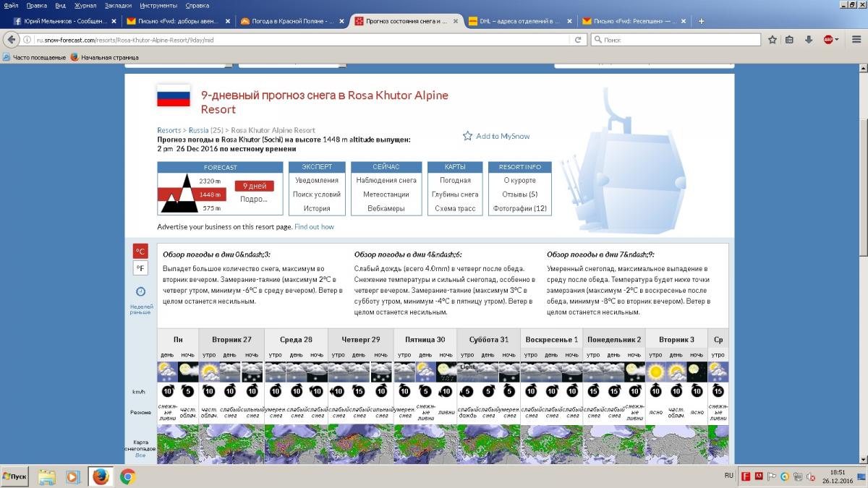Click Monday night wind 5 icon
Screen dimensions: 868x488
(188, 391)
